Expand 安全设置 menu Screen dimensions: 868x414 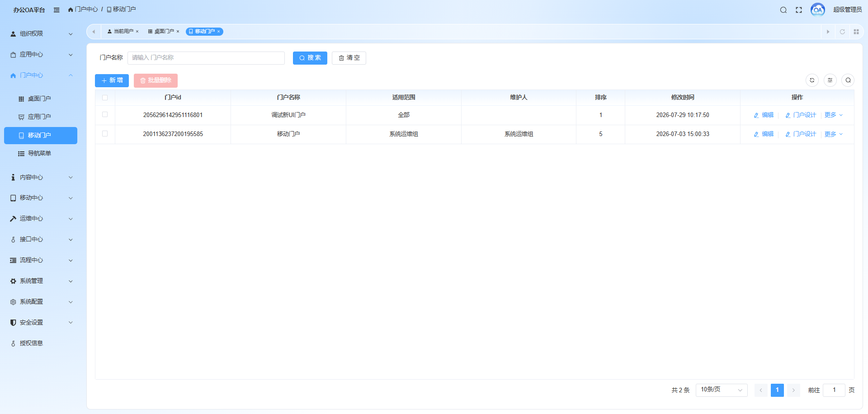click(x=41, y=322)
